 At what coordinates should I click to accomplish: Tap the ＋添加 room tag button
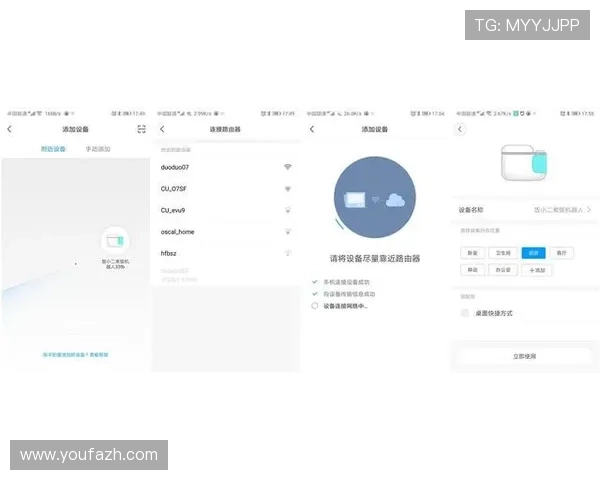tap(537, 270)
